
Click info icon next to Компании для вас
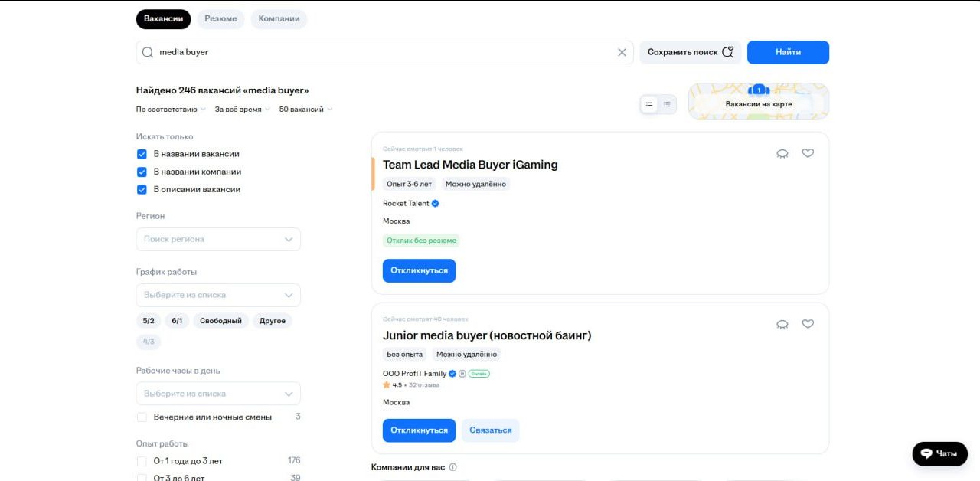pyautogui.click(x=453, y=467)
